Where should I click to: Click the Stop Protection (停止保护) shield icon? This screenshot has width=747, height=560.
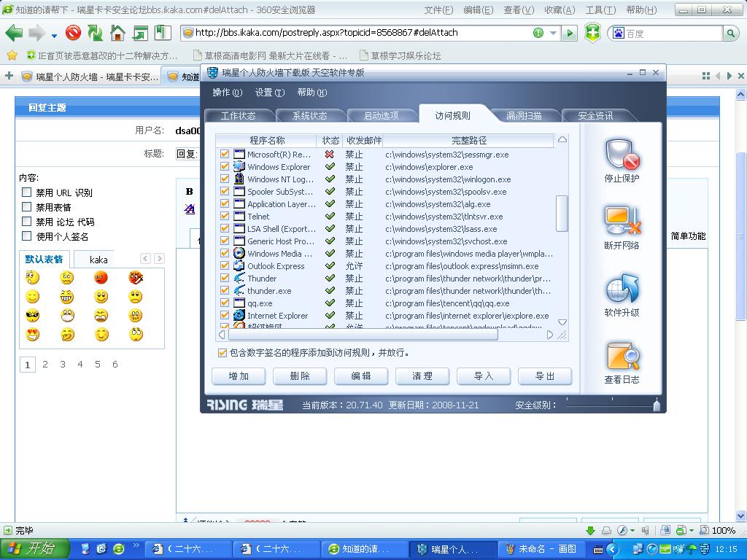point(622,155)
